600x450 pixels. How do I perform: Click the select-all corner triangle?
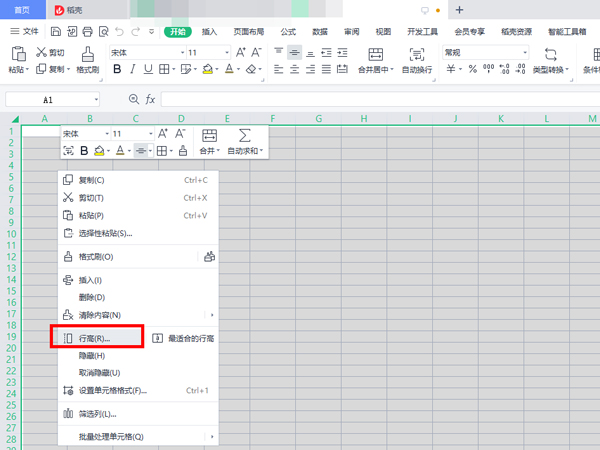click(x=15, y=119)
